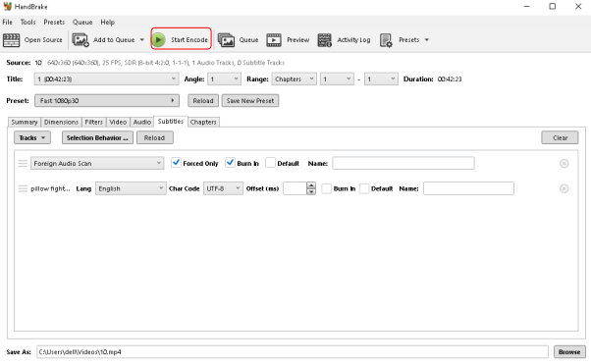The image size is (591, 364).
Task: Switch to the Video tab
Action: point(118,122)
